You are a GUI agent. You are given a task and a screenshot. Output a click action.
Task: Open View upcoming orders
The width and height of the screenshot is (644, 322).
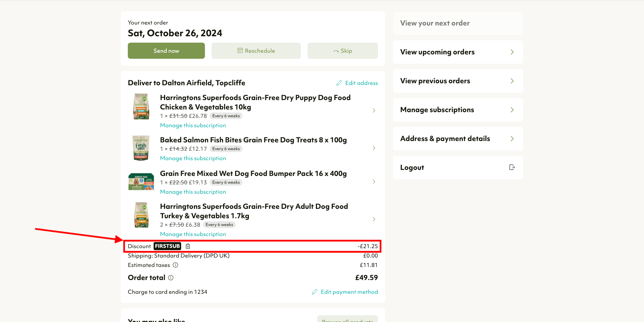click(458, 52)
